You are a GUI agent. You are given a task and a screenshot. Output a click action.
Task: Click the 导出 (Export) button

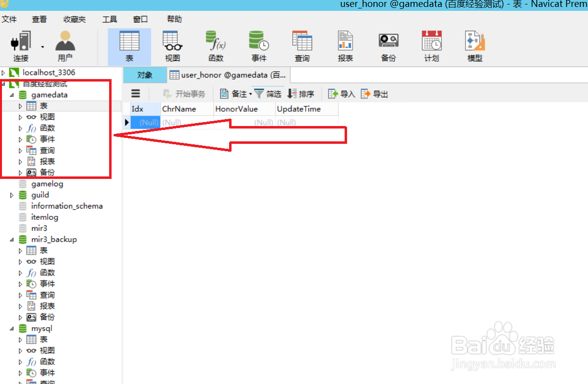pyautogui.click(x=374, y=93)
